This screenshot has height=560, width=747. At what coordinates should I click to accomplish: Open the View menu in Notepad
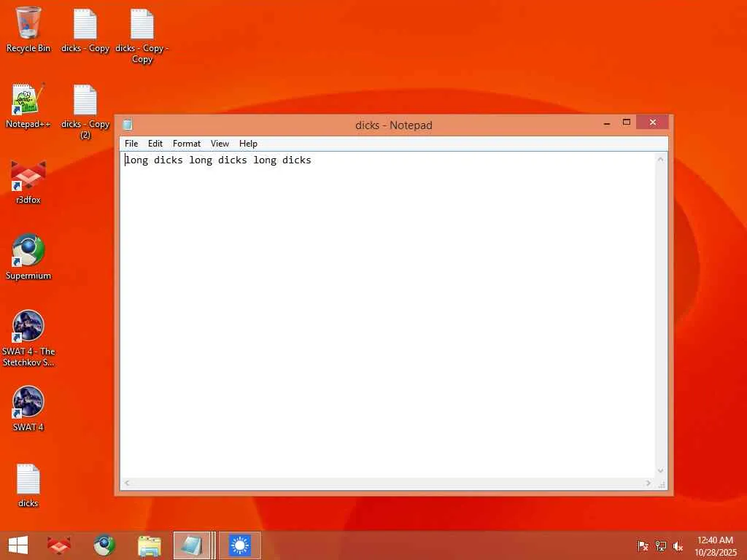coord(220,144)
